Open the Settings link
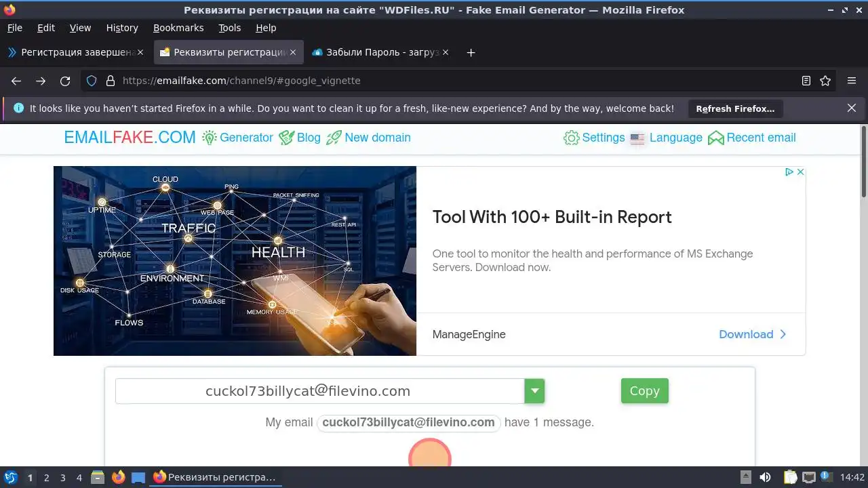 coord(604,138)
